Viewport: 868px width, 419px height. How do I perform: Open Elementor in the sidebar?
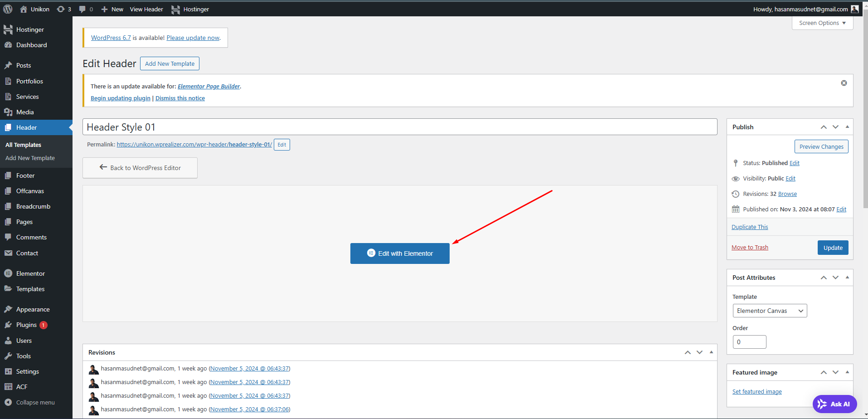[x=30, y=273]
